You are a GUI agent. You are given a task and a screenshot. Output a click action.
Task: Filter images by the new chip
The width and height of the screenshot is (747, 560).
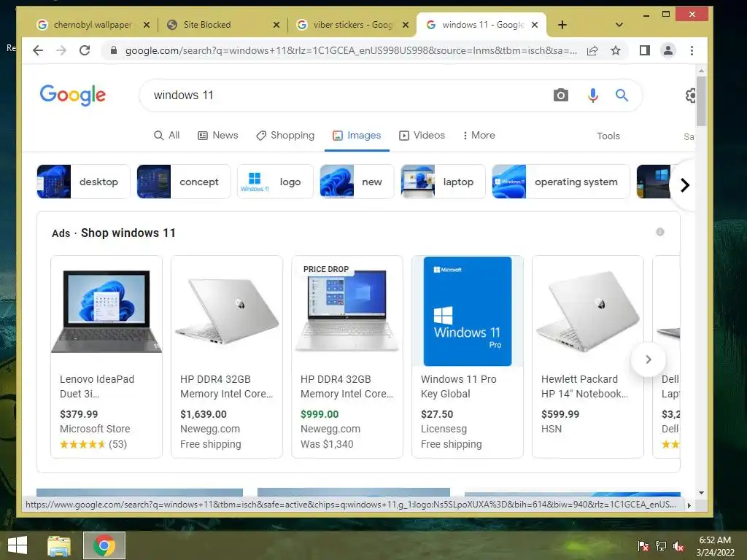357,182
